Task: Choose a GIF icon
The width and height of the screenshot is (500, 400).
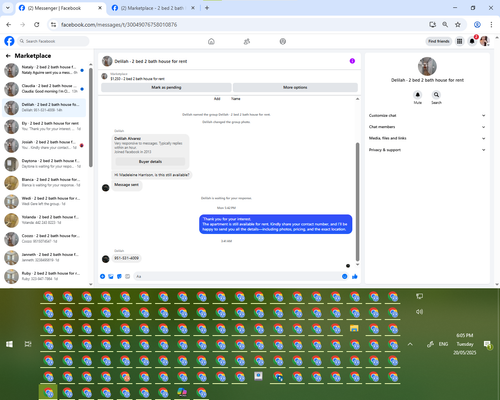Action: click(127, 276)
